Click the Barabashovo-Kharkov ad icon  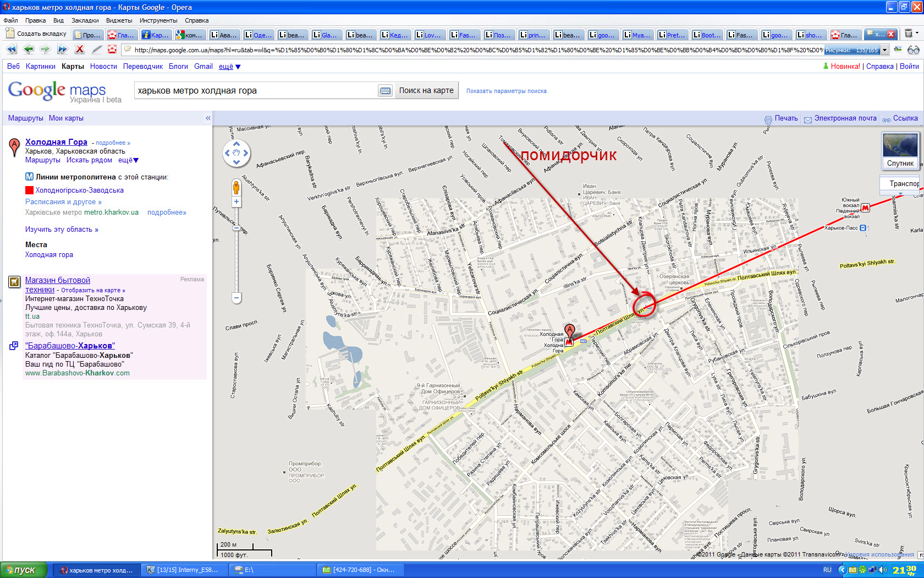click(14, 346)
